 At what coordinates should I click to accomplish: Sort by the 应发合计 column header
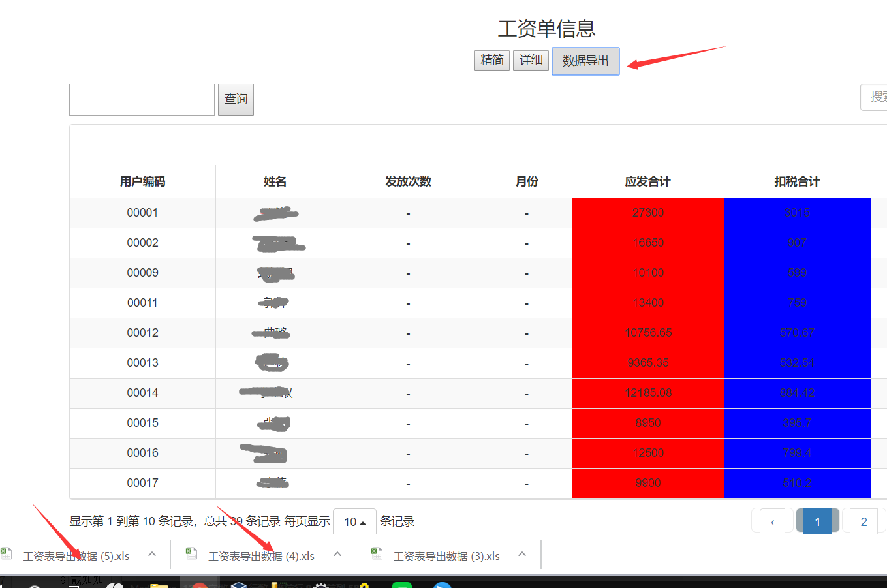[x=647, y=181]
